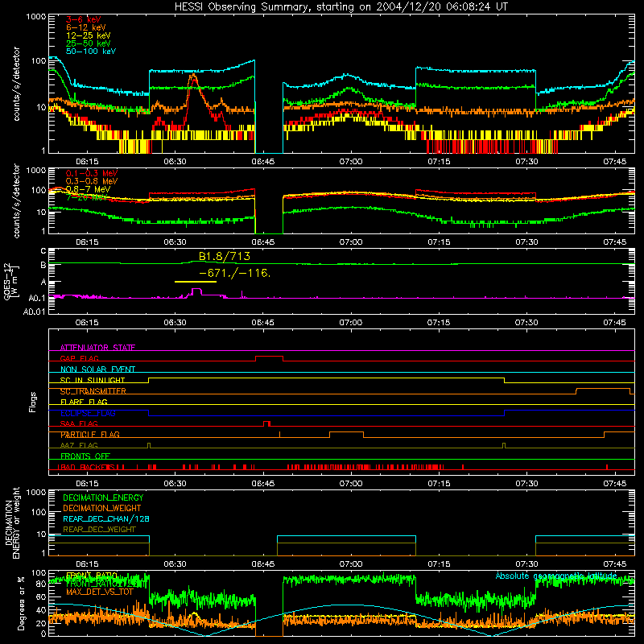The height and width of the screenshot is (644, 644).
Task: Select the 6-12 keV legend label
Action: coord(86,27)
